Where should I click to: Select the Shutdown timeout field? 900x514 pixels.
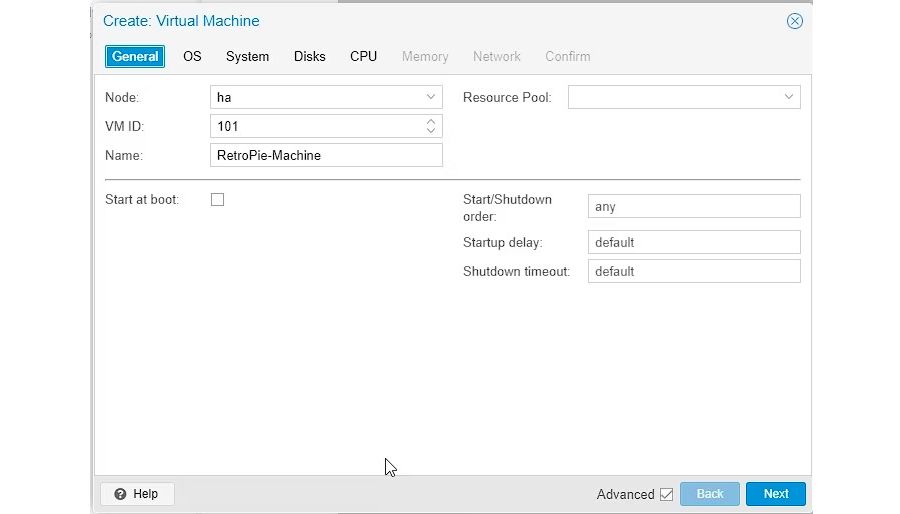pos(693,271)
